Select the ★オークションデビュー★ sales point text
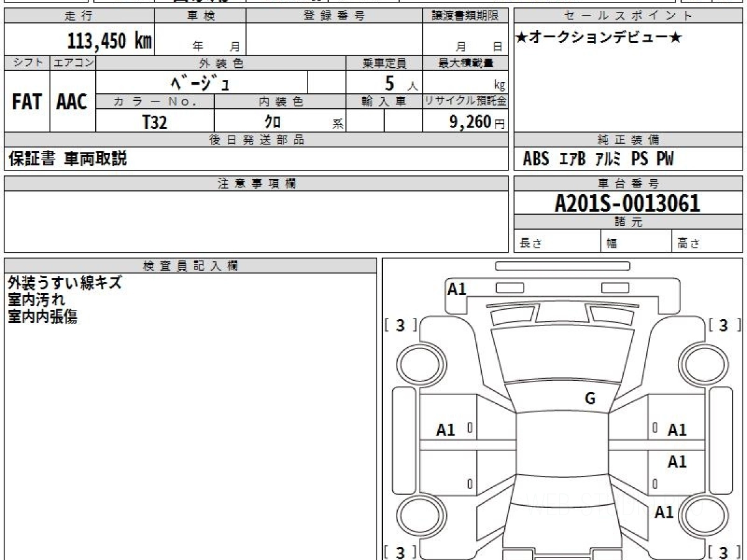The width and height of the screenshot is (747, 560). pos(599,38)
